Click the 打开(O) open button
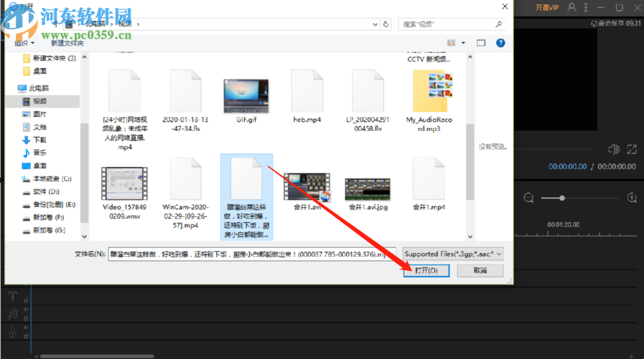 (426, 270)
